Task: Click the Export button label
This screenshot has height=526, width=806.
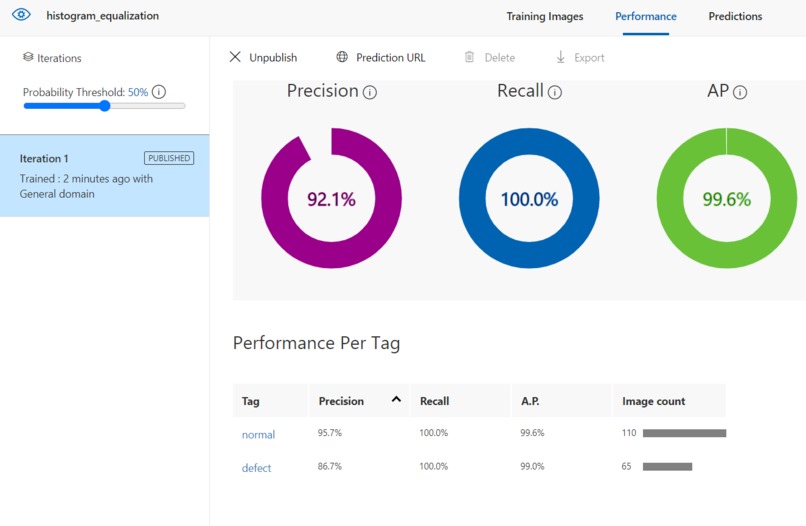Action: point(589,58)
